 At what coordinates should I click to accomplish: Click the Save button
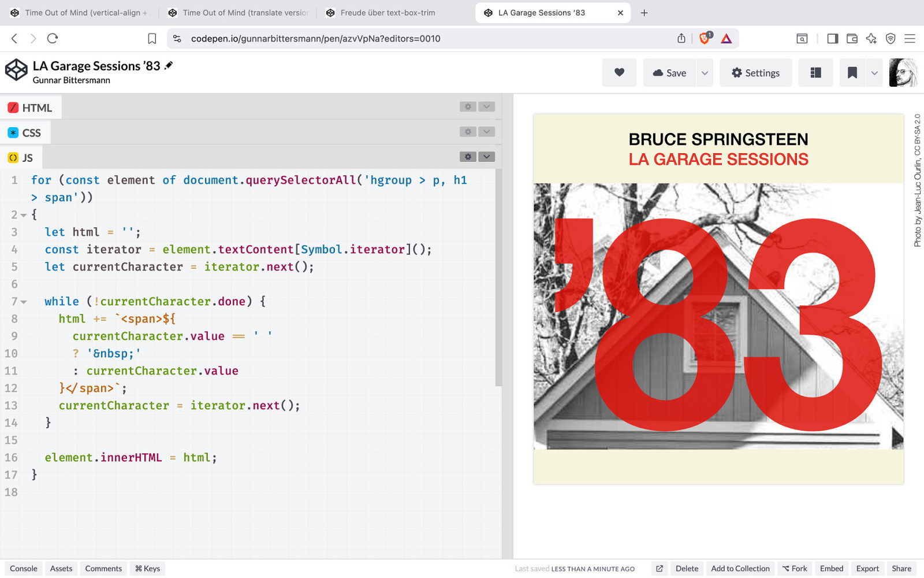click(669, 73)
